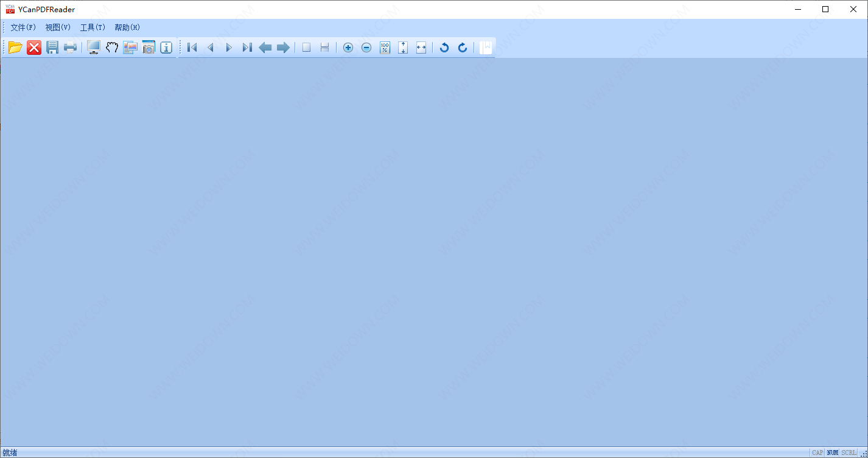
Task: Close the document with the red X icon
Action: (34, 48)
